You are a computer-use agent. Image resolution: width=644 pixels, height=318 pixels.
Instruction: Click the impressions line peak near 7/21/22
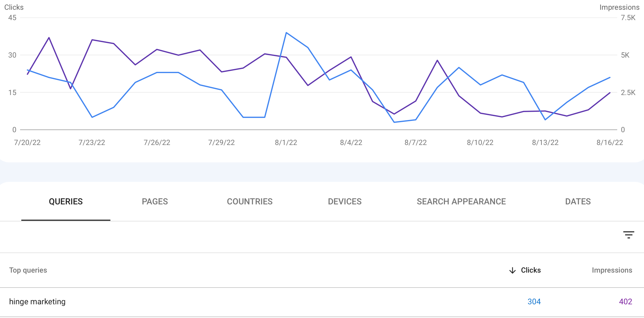49,38
